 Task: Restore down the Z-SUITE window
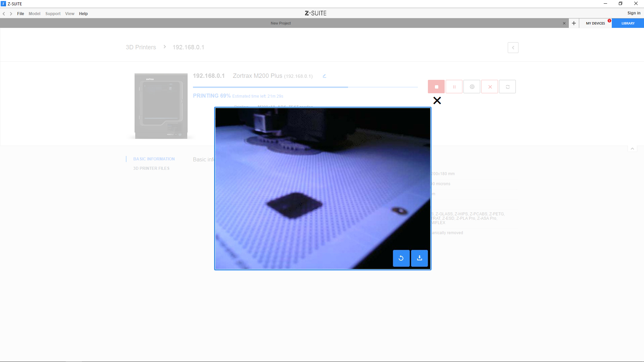621,4
